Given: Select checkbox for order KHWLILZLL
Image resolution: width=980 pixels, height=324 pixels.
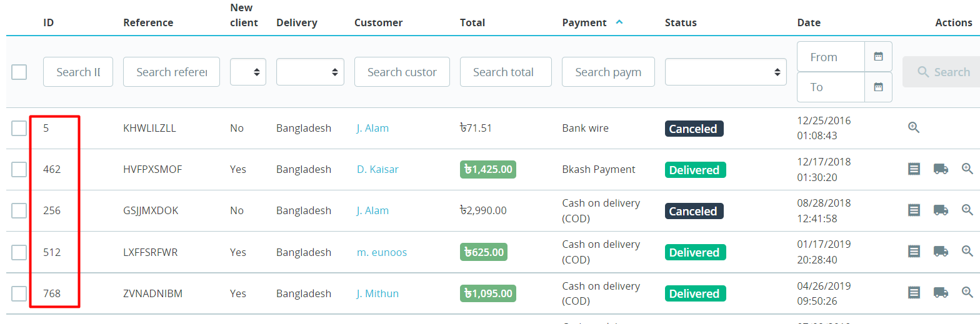Looking at the screenshot, I should point(19,128).
